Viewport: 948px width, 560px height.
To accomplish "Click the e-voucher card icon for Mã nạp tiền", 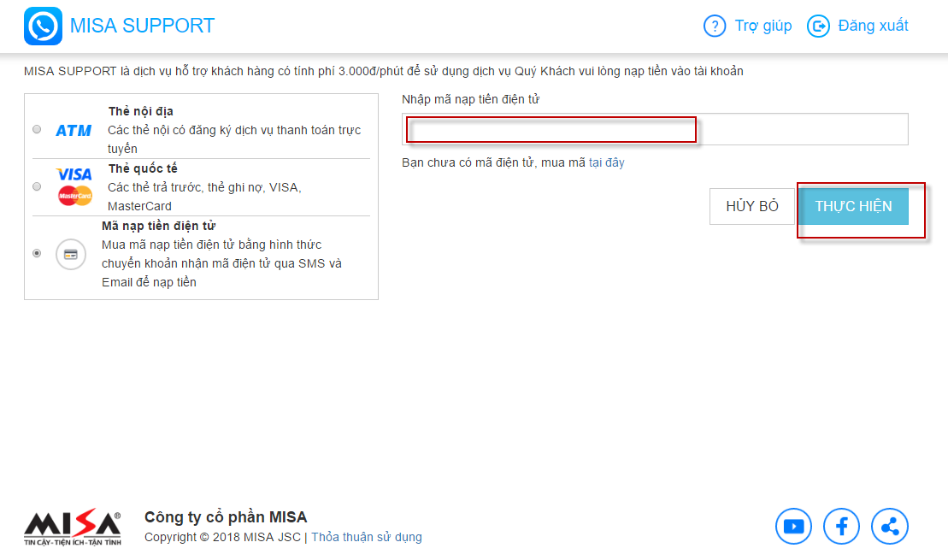I will [71, 255].
